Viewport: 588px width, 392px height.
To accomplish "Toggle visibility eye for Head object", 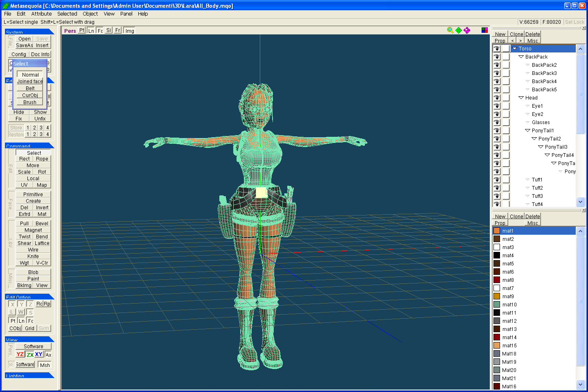I will coord(497,97).
